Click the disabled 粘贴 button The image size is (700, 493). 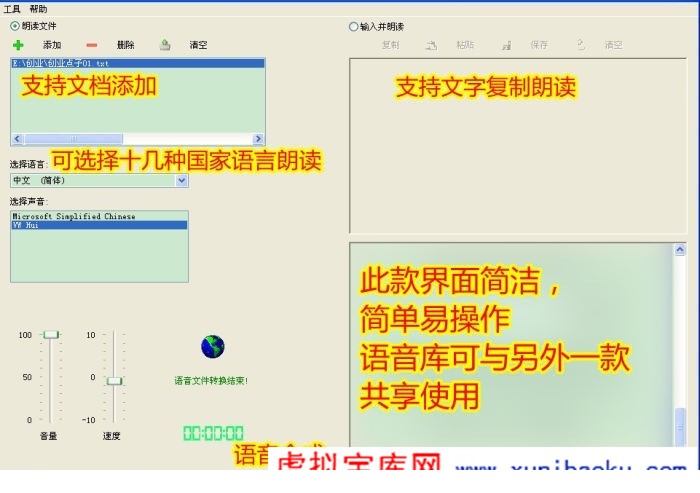point(465,45)
